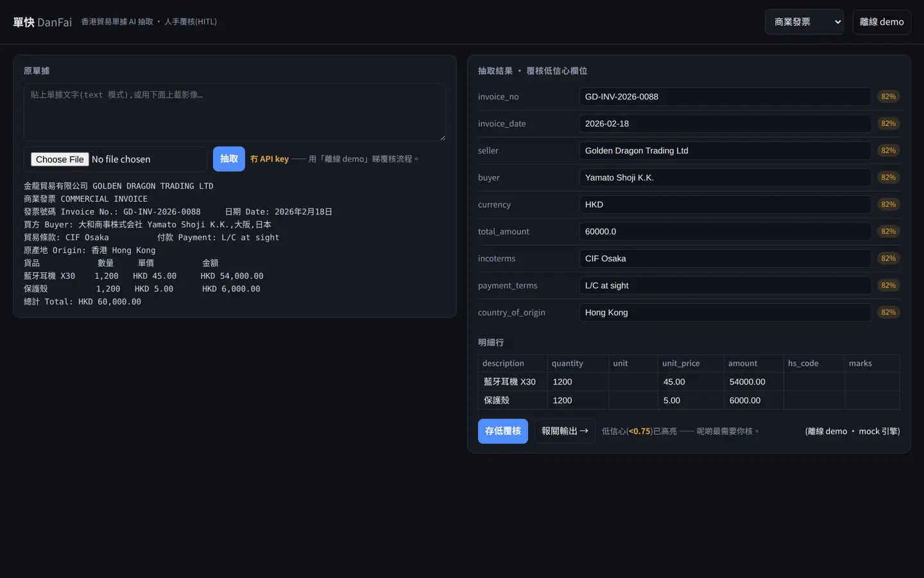Click the 冇 API key warning text
Viewport: 924px width, 578px height.
pyautogui.click(x=269, y=159)
